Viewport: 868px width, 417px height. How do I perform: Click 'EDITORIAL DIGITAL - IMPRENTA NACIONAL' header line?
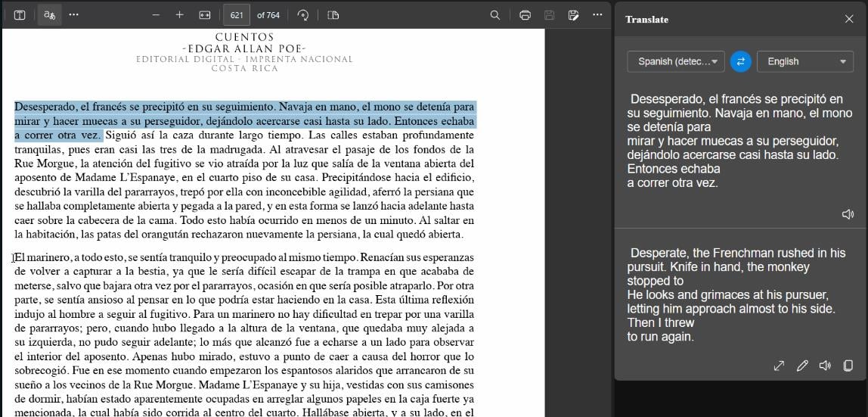click(x=244, y=59)
